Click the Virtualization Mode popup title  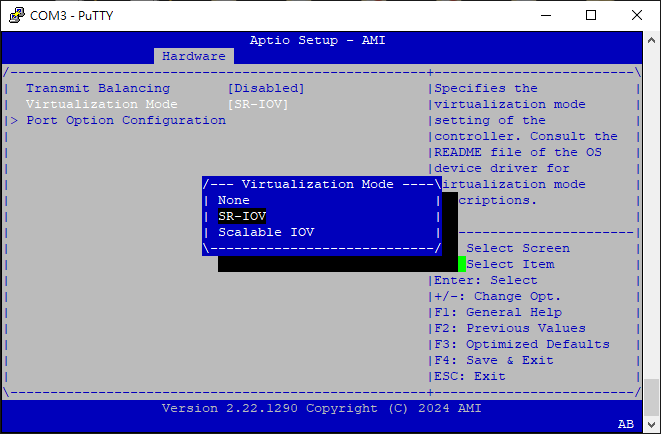click(319, 184)
